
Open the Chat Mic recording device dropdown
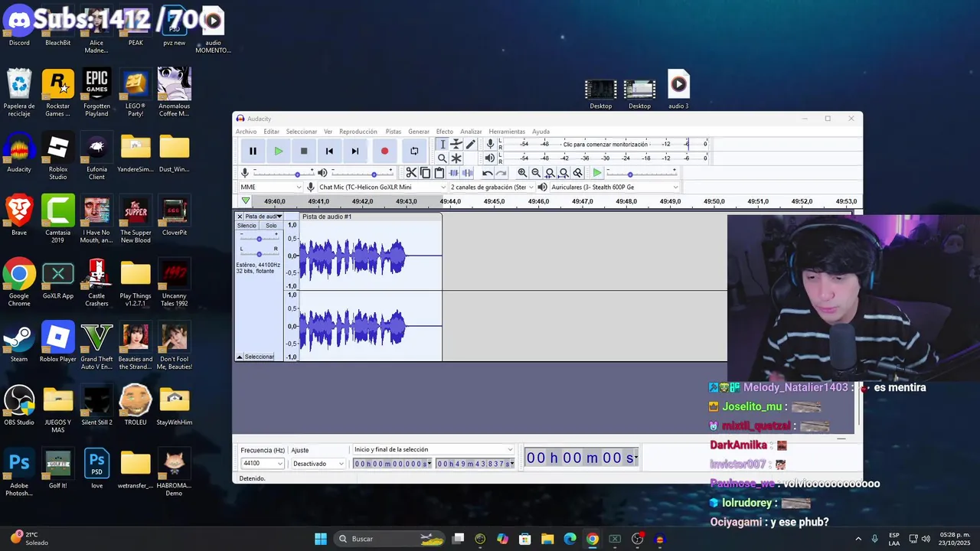[x=381, y=187]
